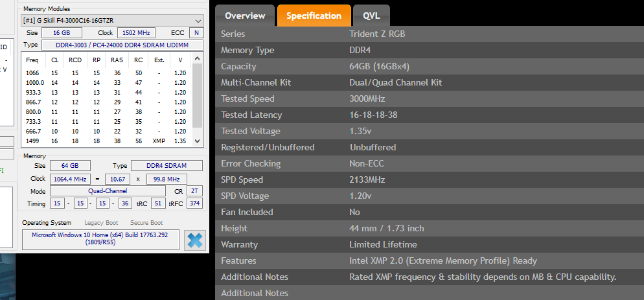Switch to the Overview tab
The image size is (644, 300).
click(245, 16)
